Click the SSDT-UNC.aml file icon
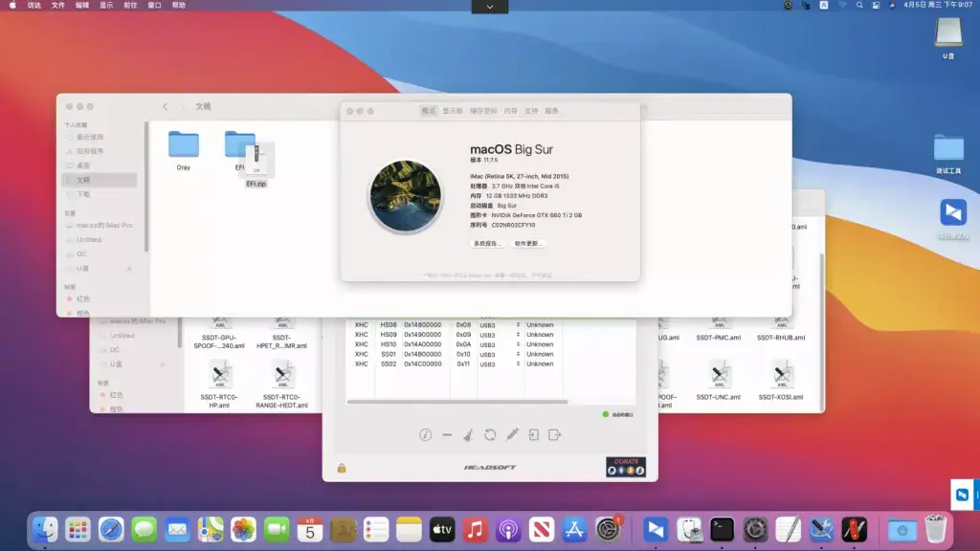 click(x=719, y=375)
